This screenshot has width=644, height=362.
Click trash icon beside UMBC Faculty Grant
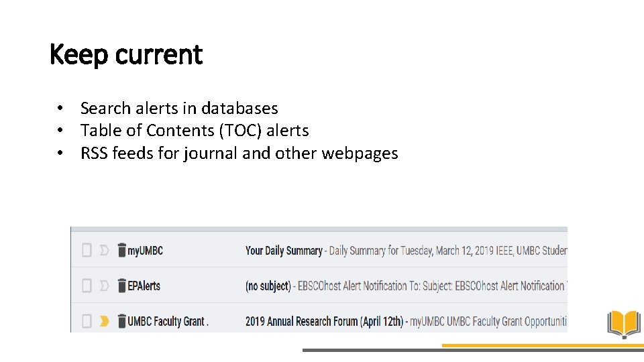click(x=121, y=321)
